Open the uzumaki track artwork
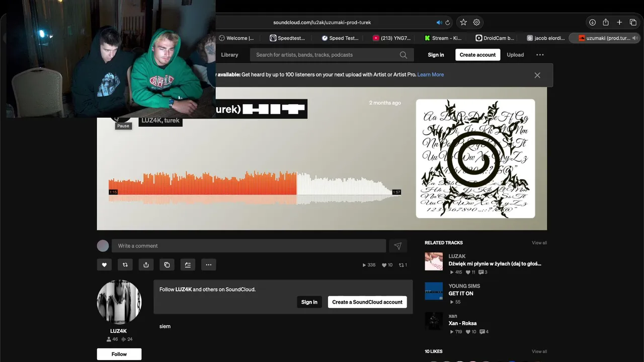The height and width of the screenshot is (362, 644). (x=475, y=158)
